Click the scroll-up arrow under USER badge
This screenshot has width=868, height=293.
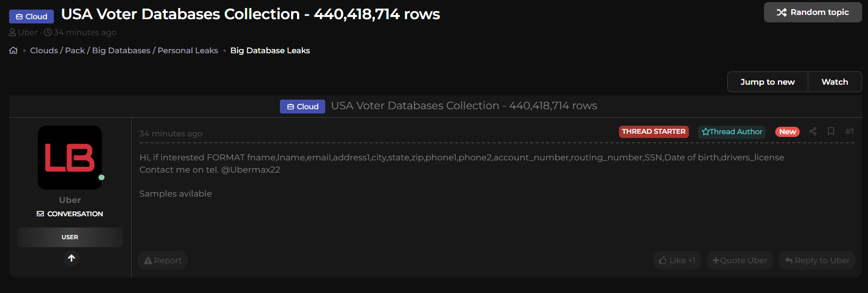tap(71, 258)
